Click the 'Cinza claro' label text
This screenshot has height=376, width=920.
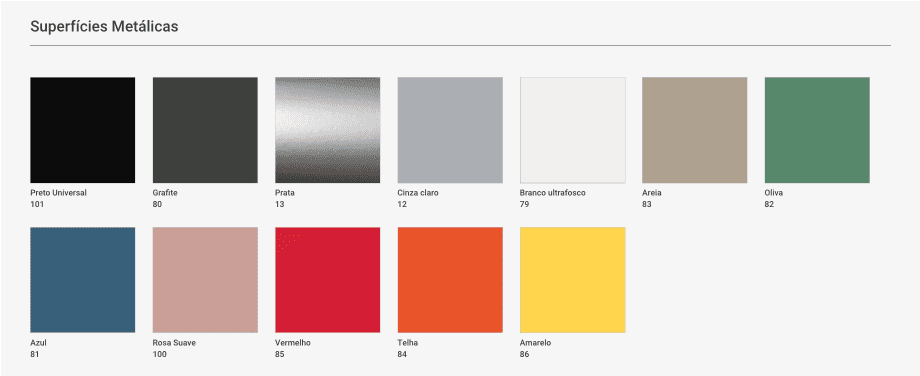[418, 193]
